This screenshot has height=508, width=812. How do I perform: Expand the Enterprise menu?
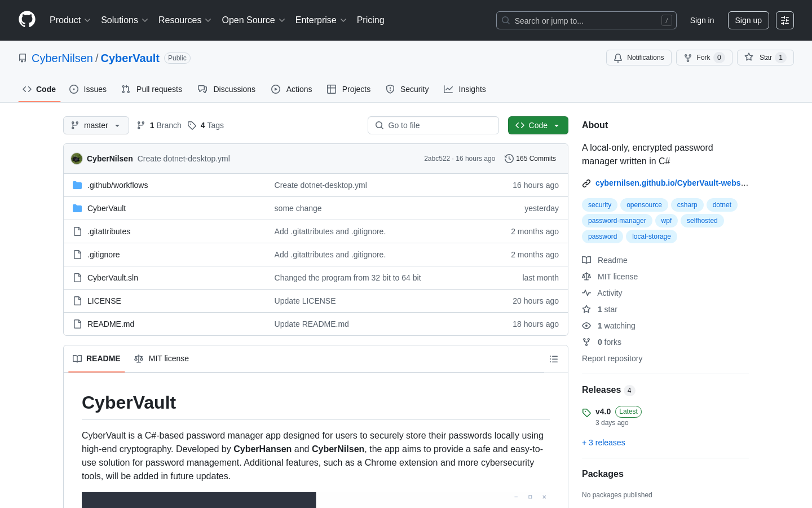tap(321, 20)
